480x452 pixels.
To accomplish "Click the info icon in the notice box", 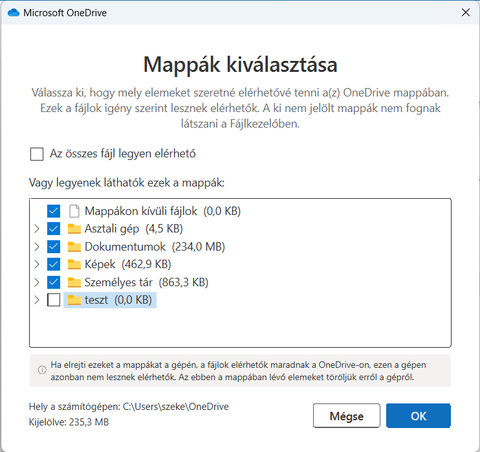I will [x=42, y=370].
